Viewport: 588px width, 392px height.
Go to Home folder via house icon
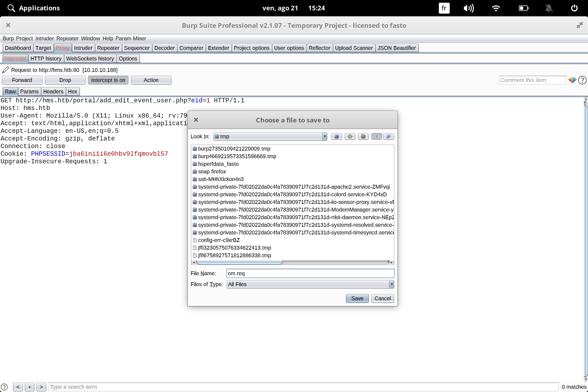pos(350,136)
